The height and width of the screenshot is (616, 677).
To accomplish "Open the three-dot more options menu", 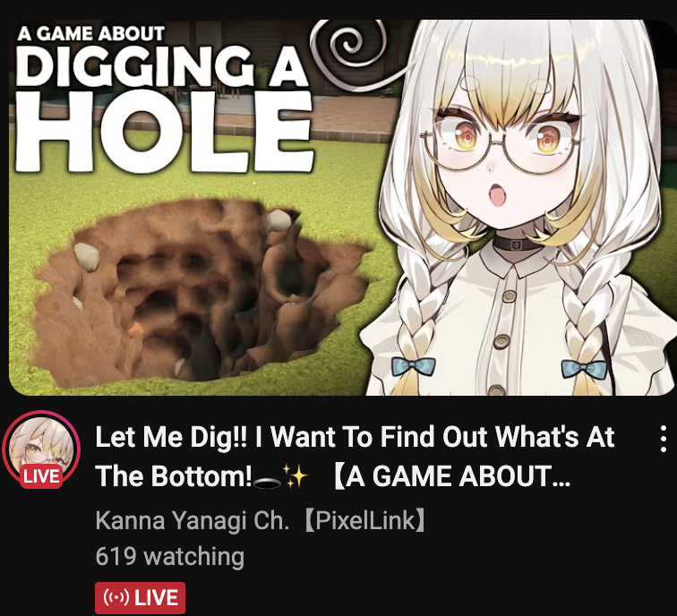I will coord(664,439).
